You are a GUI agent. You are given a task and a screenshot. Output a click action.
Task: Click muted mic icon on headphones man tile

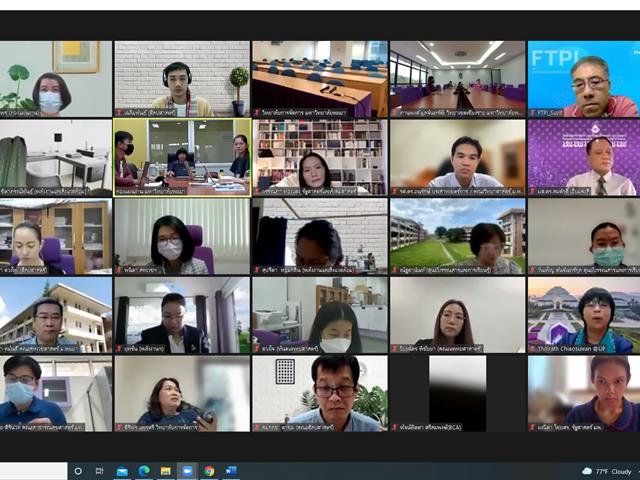coord(119,113)
